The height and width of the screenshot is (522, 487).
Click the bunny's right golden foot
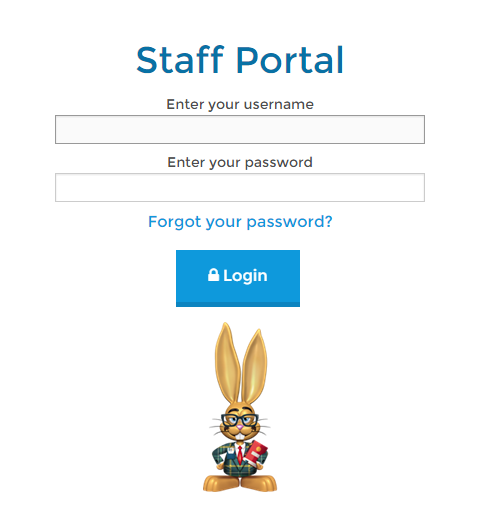click(x=259, y=483)
